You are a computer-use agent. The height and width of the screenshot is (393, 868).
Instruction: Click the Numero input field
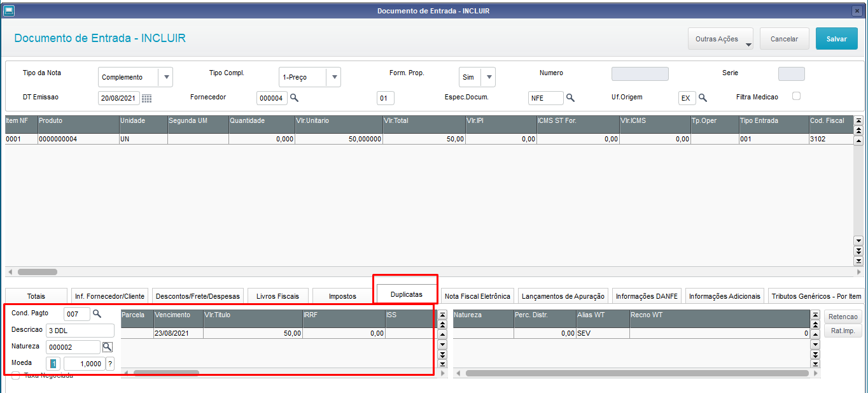pyautogui.click(x=640, y=74)
